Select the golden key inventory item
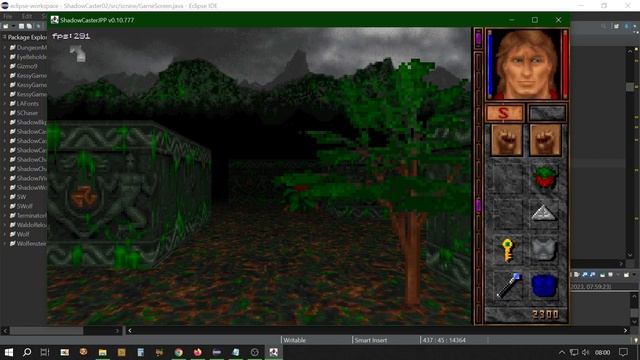This screenshot has width=640, height=360. [x=507, y=250]
